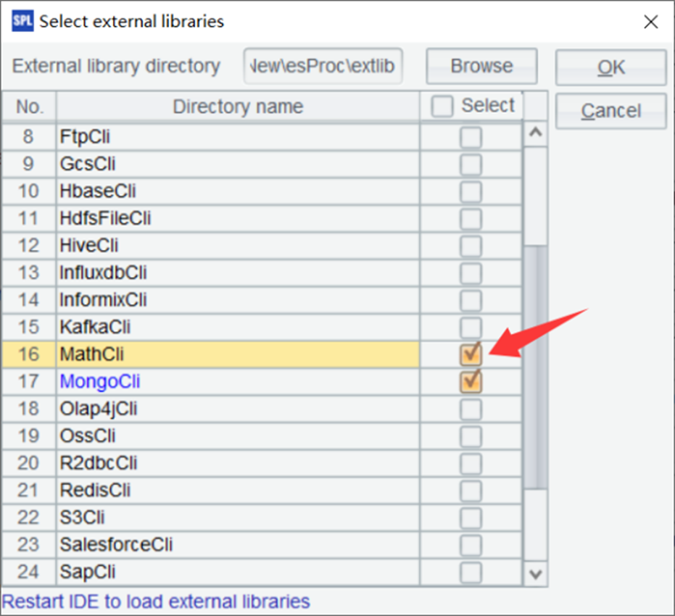The height and width of the screenshot is (616, 675).
Task: Click row number 24 cell
Action: [29, 572]
